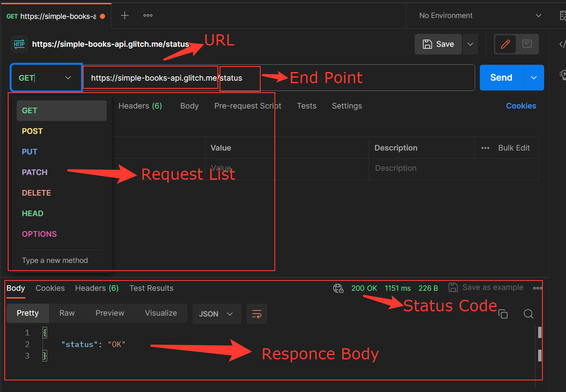Open the request Headers (6) tab
566x392 pixels.
(x=140, y=106)
